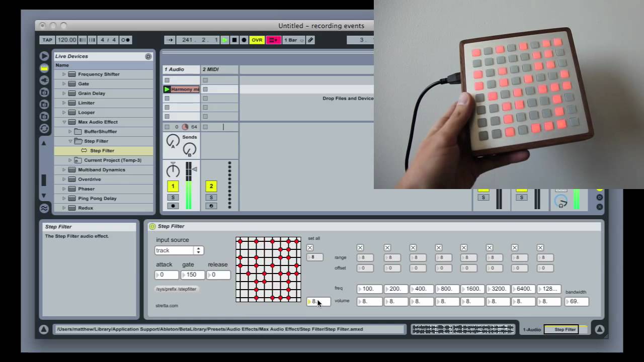644x362 pixels.
Task: Click the pink Back to Arrangement button
Action: [x=273, y=40]
